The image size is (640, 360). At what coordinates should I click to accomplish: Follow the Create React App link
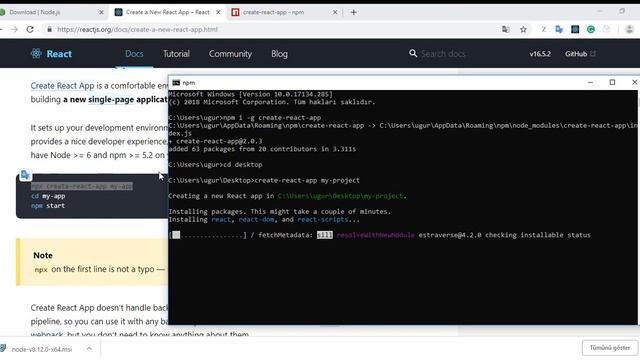point(62,86)
